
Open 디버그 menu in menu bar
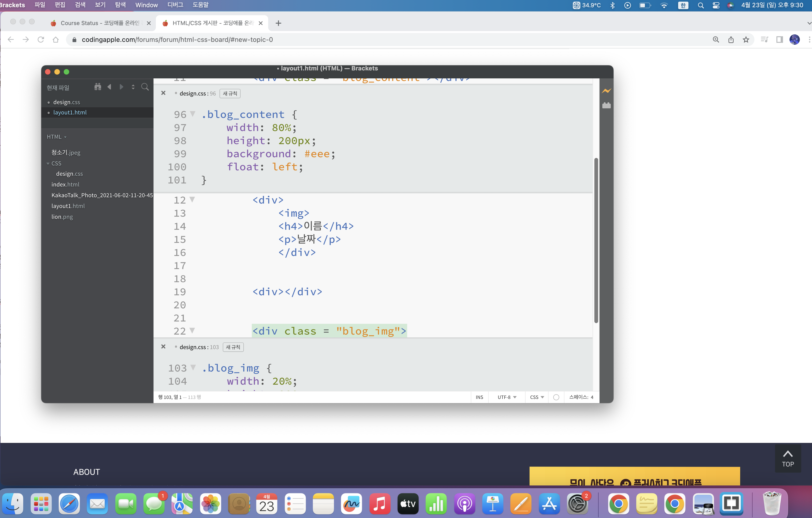tap(175, 5)
